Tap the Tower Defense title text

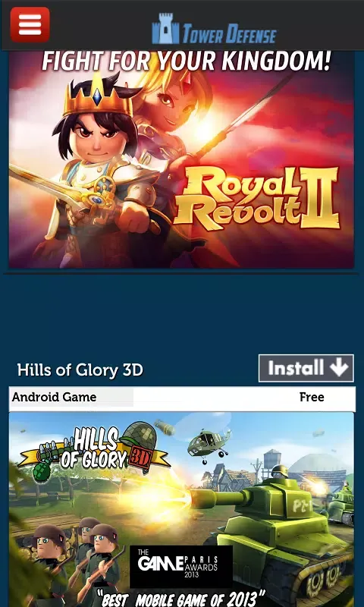[229, 33]
